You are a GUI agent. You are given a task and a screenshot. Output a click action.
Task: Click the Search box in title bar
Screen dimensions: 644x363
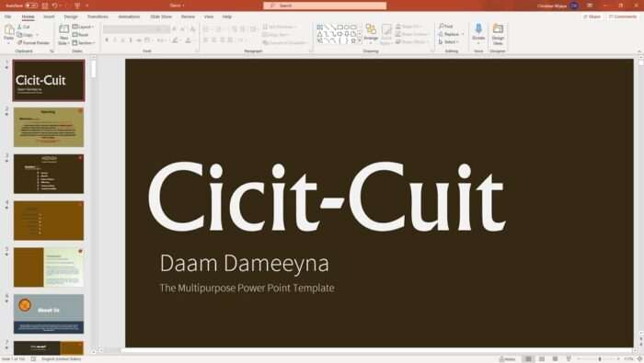pos(325,6)
